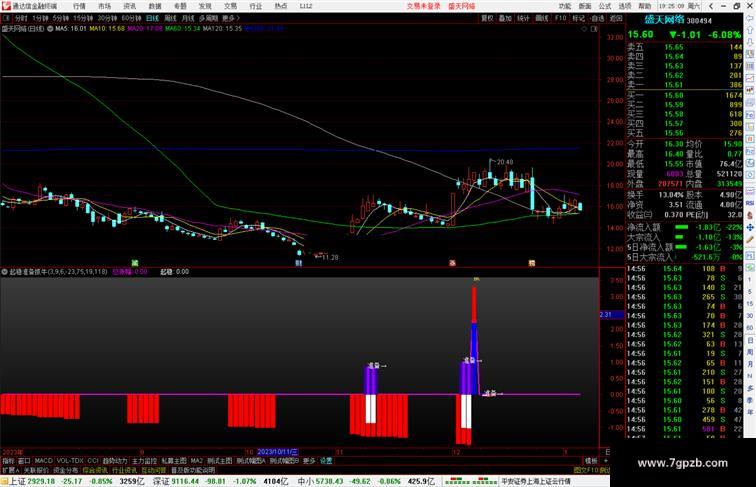Image resolution: width=756 pixels, height=487 pixels.
Task: Switch indicator to MA2
Action: pyautogui.click(x=197, y=461)
